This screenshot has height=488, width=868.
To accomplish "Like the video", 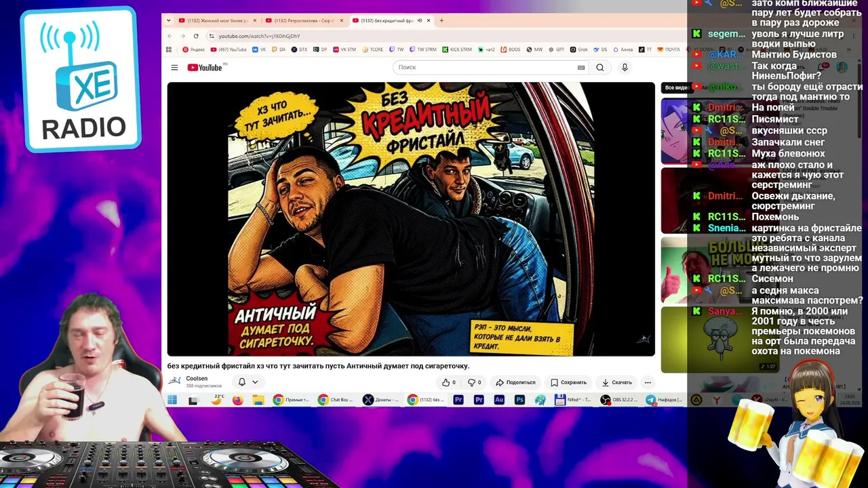I will 448,382.
